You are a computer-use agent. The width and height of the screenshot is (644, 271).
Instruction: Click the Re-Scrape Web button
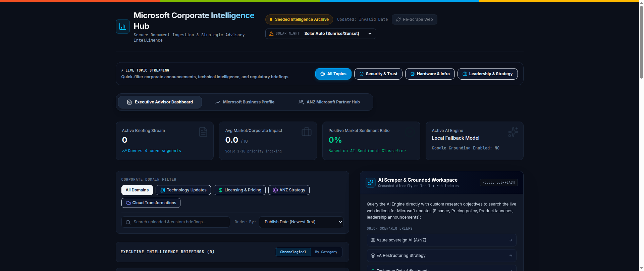[x=415, y=19]
